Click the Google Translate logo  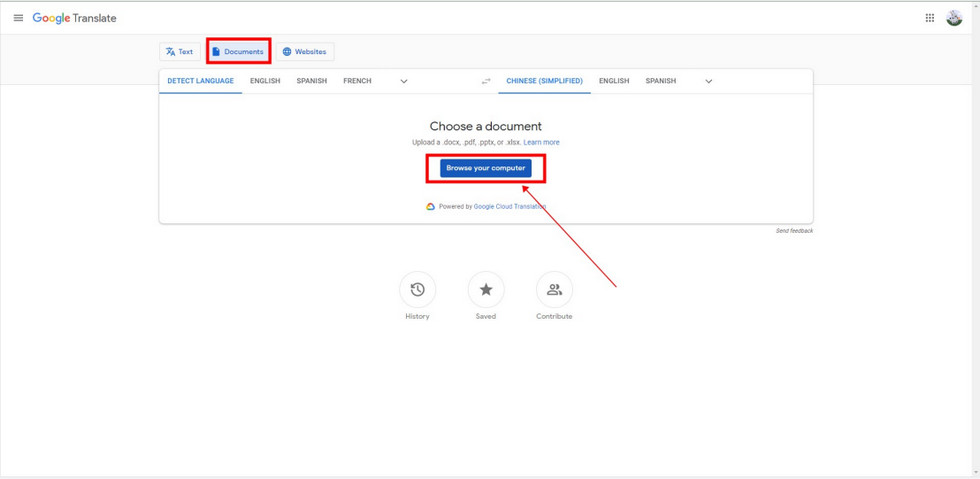(x=74, y=18)
